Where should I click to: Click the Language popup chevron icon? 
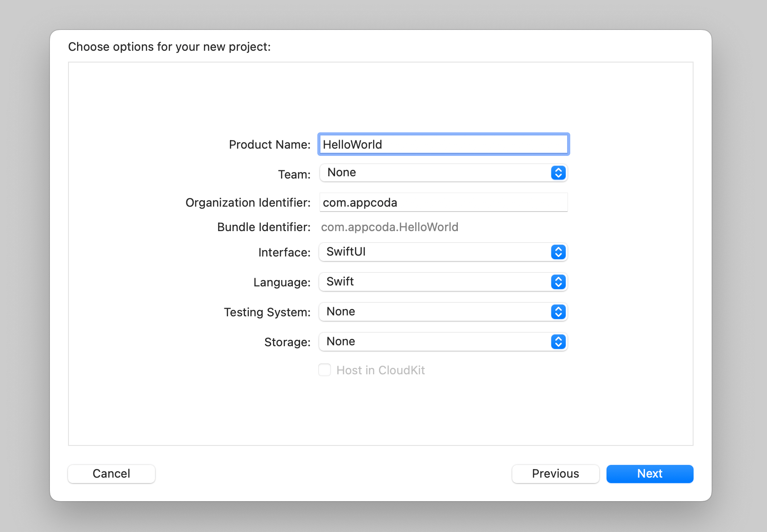coord(558,282)
